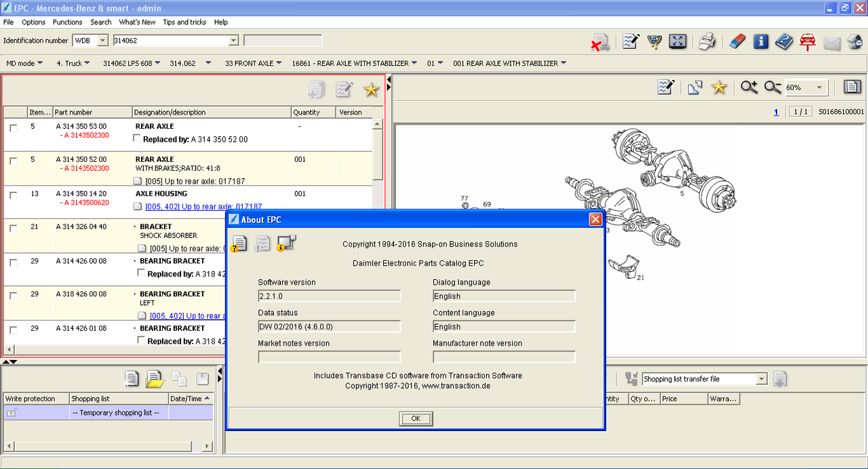
Task: Open the WDB identification prefix dropdown
Action: (x=102, y=41)
